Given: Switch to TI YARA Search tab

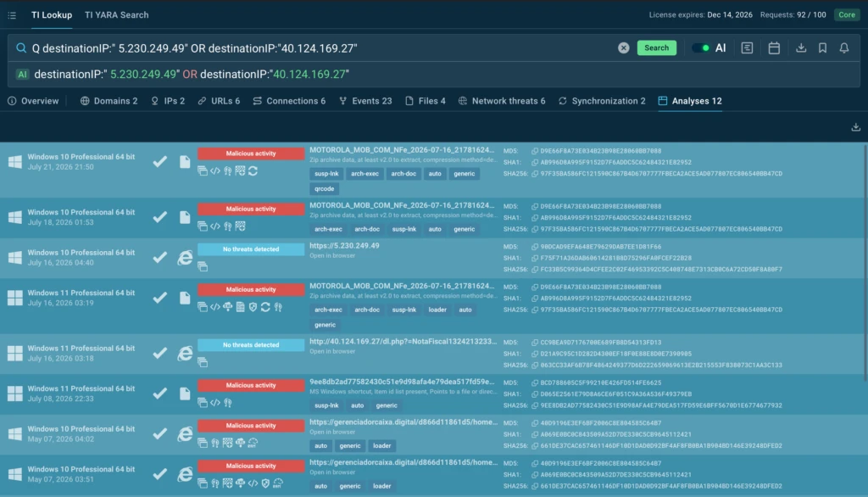Looking at the screenshot, I should (x=116, y=15).
